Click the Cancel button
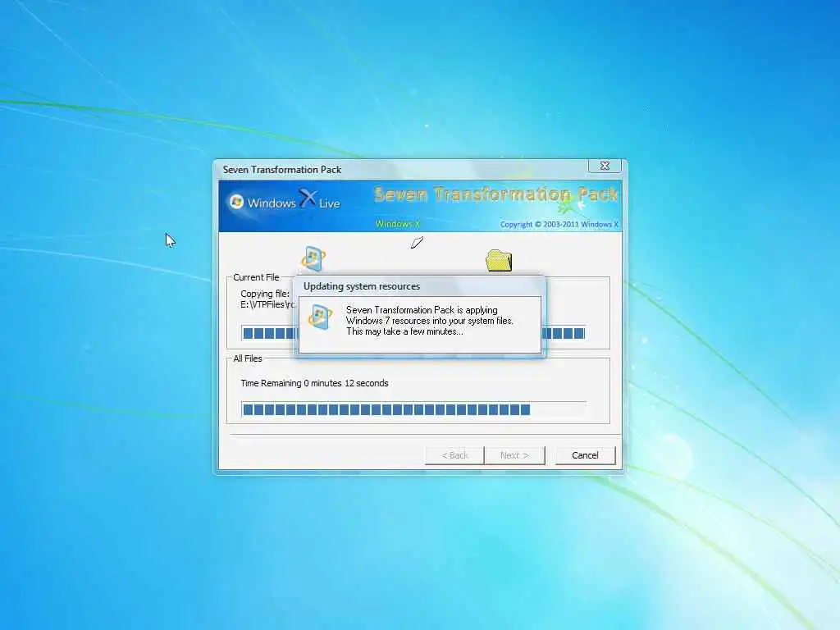 (x=585, y=455)
